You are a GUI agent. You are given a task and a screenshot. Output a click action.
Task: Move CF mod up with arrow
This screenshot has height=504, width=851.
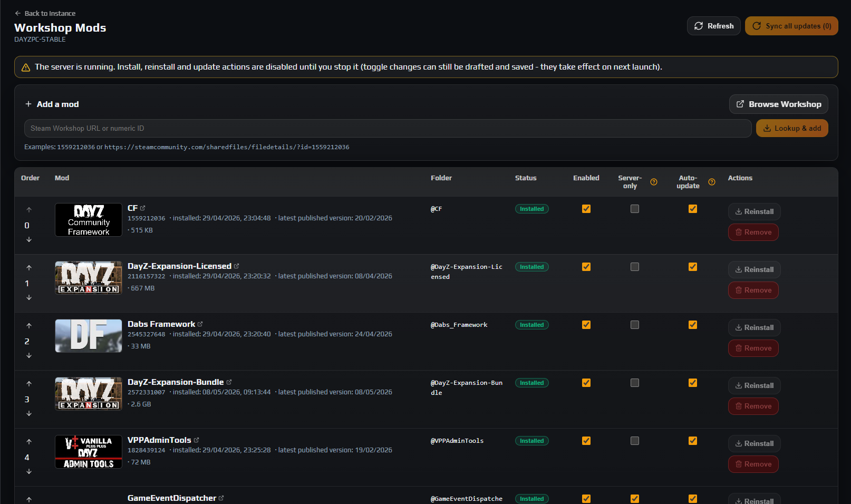(x=29, y=210)
